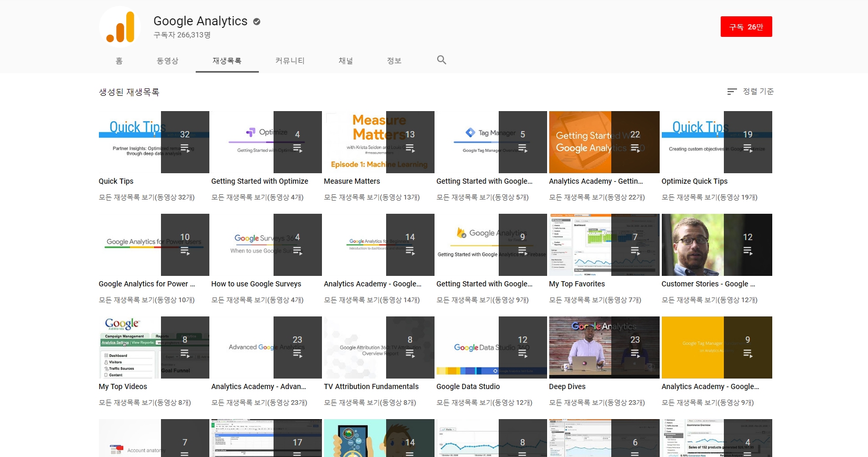Go to the 채널 tab
The height and width of the screenshot is (457, 868).
pyautogui.click(x=346, y=61)
